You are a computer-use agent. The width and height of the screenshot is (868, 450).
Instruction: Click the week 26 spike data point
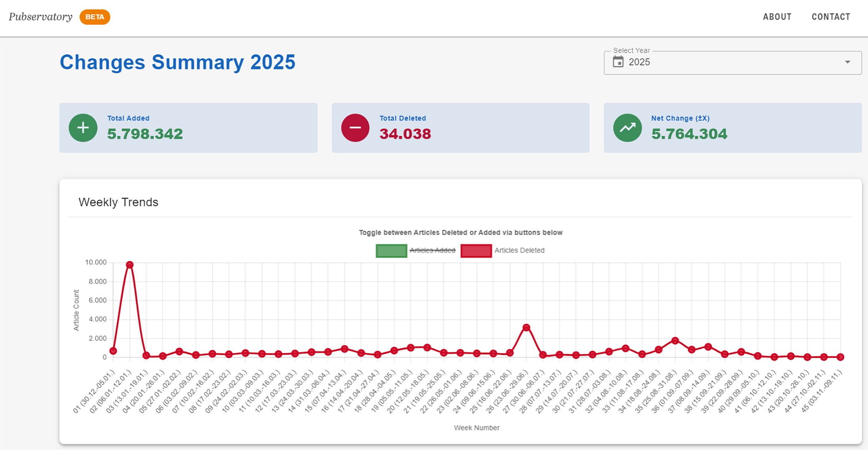526,327
